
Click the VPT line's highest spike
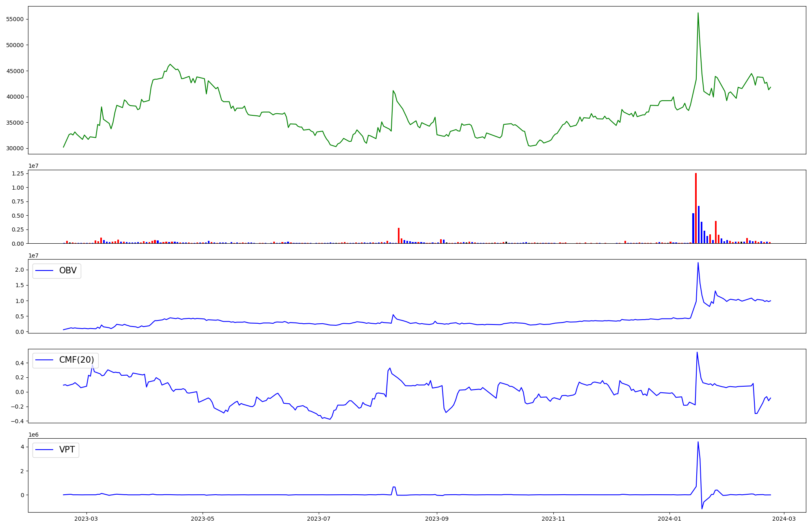pyautogui.click(x=698, y=442)
